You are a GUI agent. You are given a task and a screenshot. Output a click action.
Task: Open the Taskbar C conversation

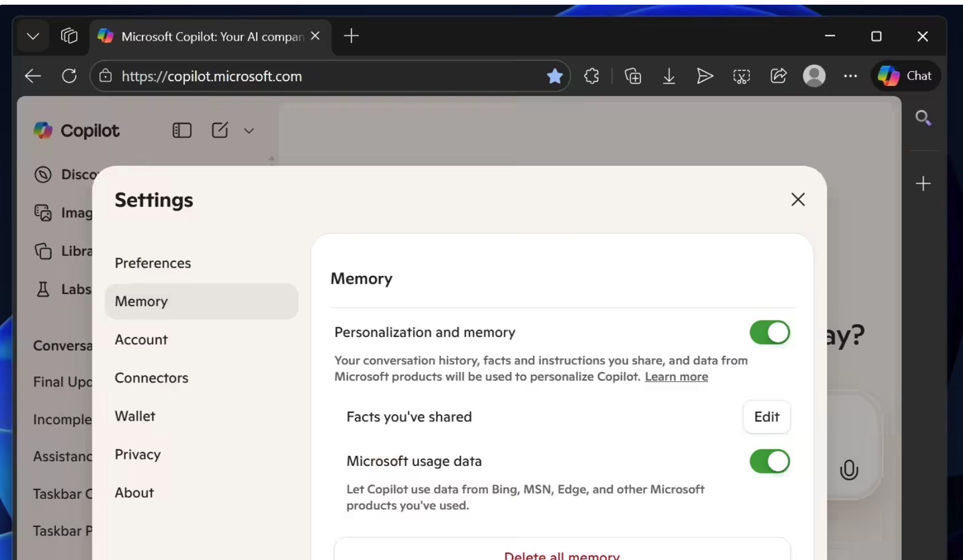pos(63,494)
